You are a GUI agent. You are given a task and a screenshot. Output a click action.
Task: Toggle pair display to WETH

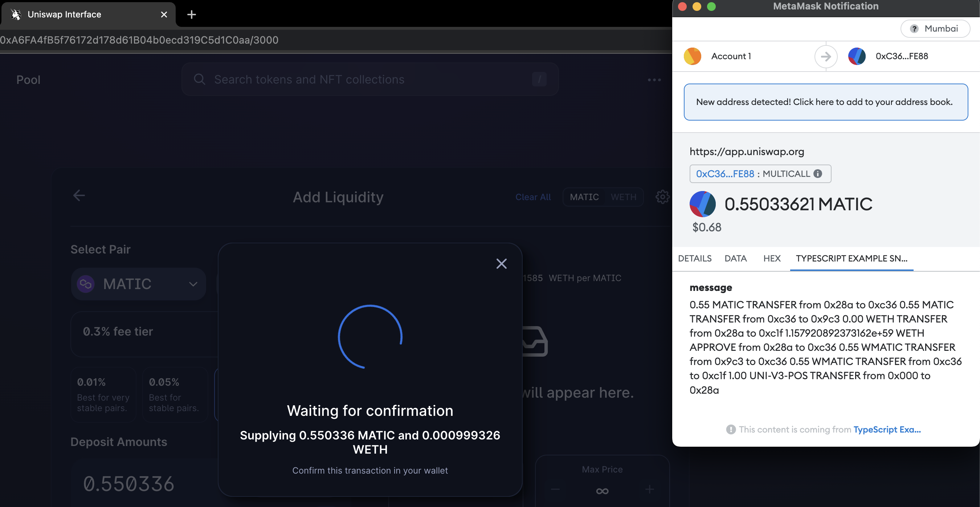tap(623, 197)
